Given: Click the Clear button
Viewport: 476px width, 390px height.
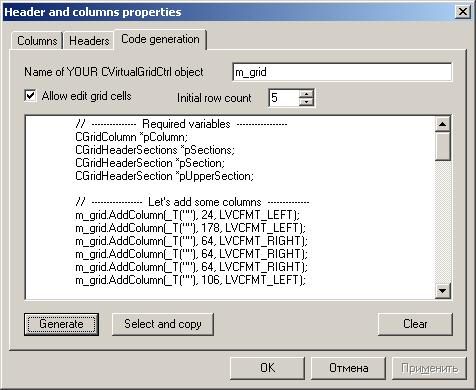Looking at the screenshot, I should pyautogui.click(x=415, y=324).
